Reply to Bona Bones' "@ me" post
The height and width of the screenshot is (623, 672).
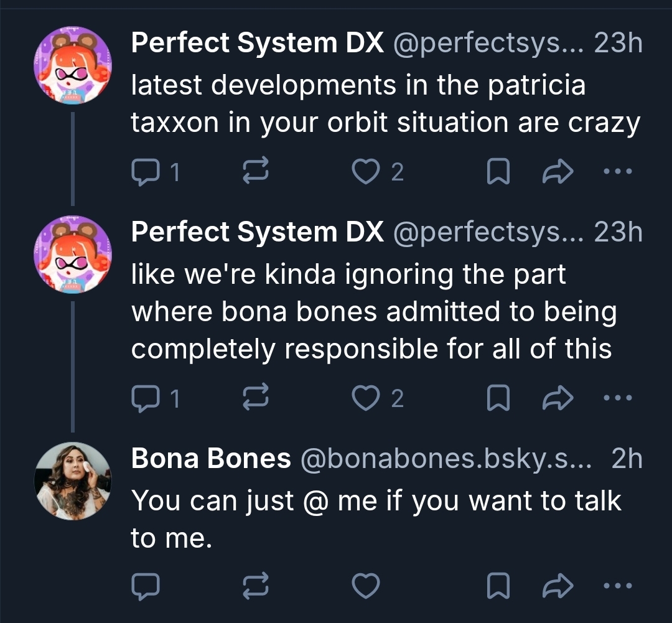tap(146, 585)
